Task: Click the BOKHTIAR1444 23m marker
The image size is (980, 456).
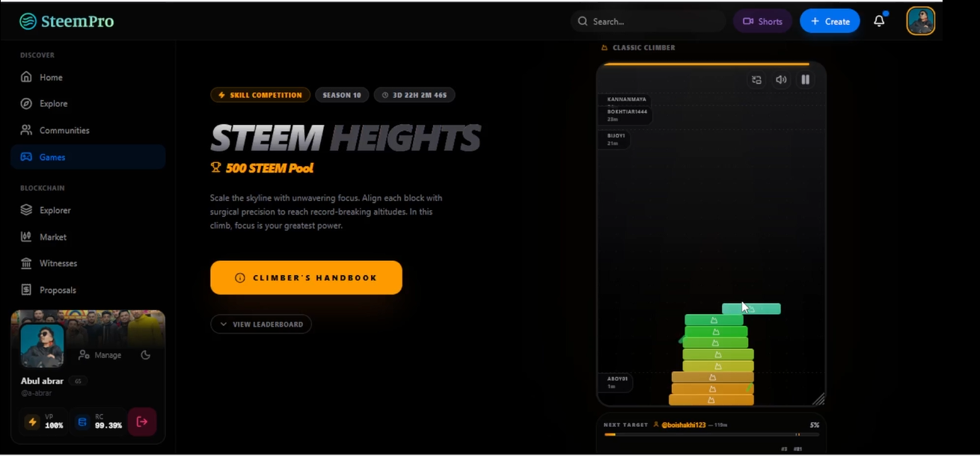Action: [625, 115]
